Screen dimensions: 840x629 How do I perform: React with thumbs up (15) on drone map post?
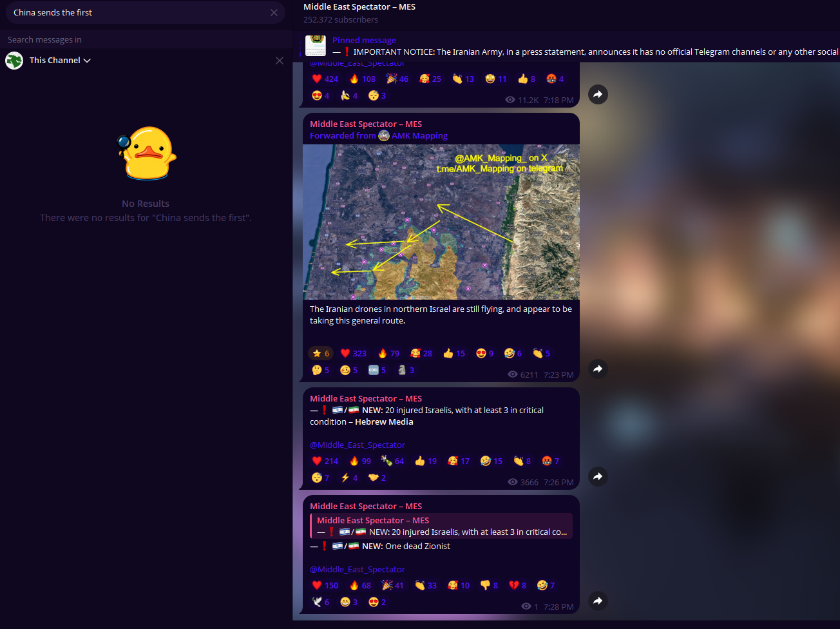click(x=454, y=354)
